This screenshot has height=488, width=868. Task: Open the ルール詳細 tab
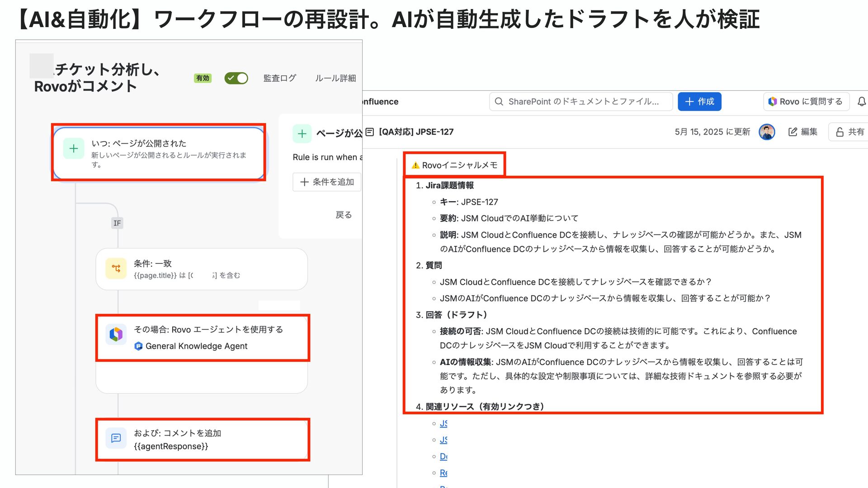pyautogui.click(x=335, y=78)
